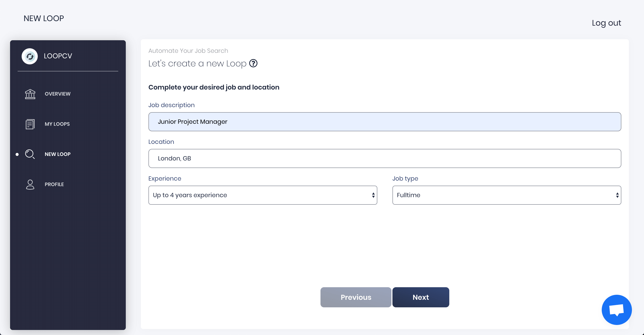Click the Previous button
The height and width of the screenshot is (335, 644).
356,297
